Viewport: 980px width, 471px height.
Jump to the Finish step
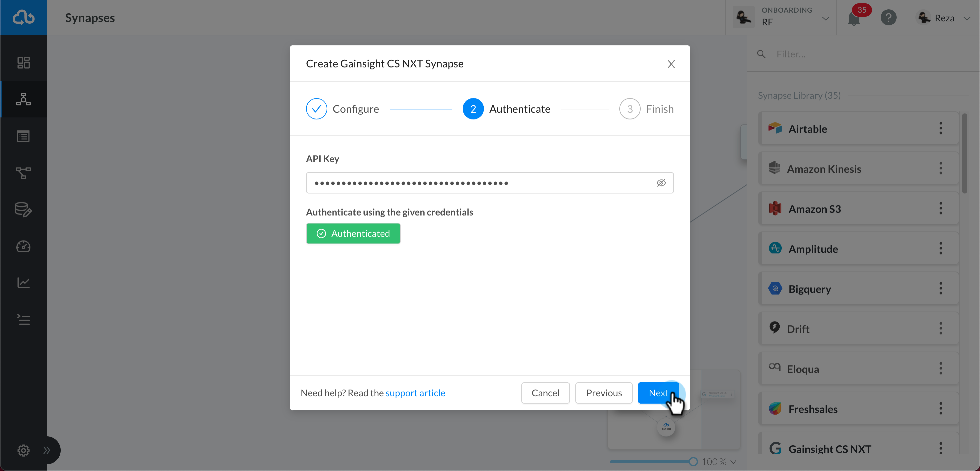646,109
